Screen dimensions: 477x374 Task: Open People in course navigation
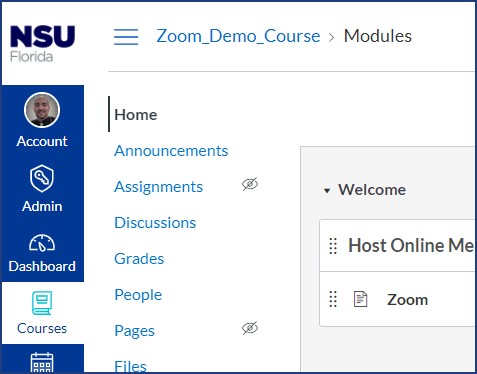138,295
